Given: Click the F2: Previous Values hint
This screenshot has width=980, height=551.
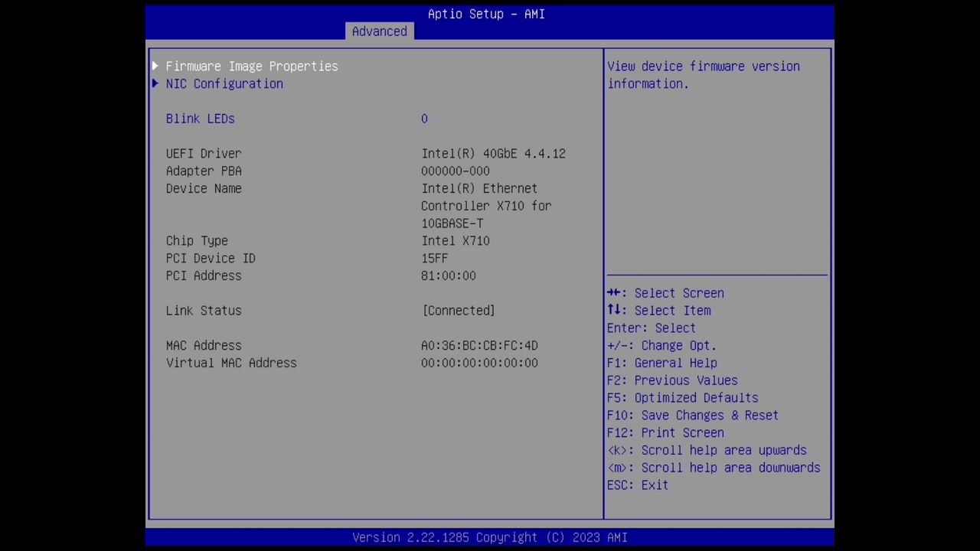Looking at the screenshot, I should [x=672, y=380].
